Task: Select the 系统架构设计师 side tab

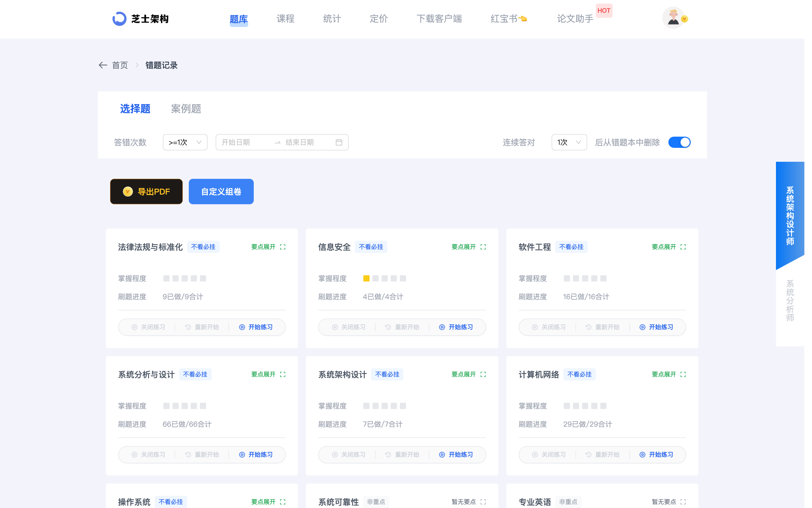Action: pos(790,216)
